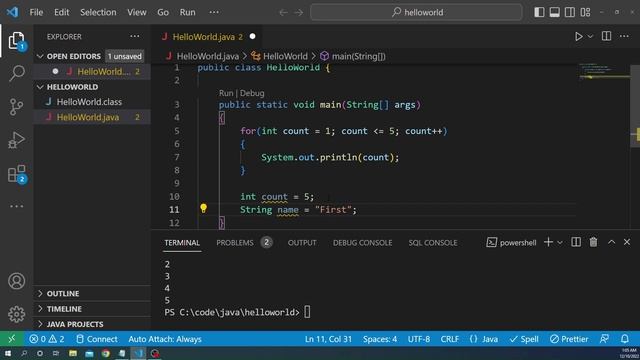
Task: Open the Search view icon
Action: (16, 73)
